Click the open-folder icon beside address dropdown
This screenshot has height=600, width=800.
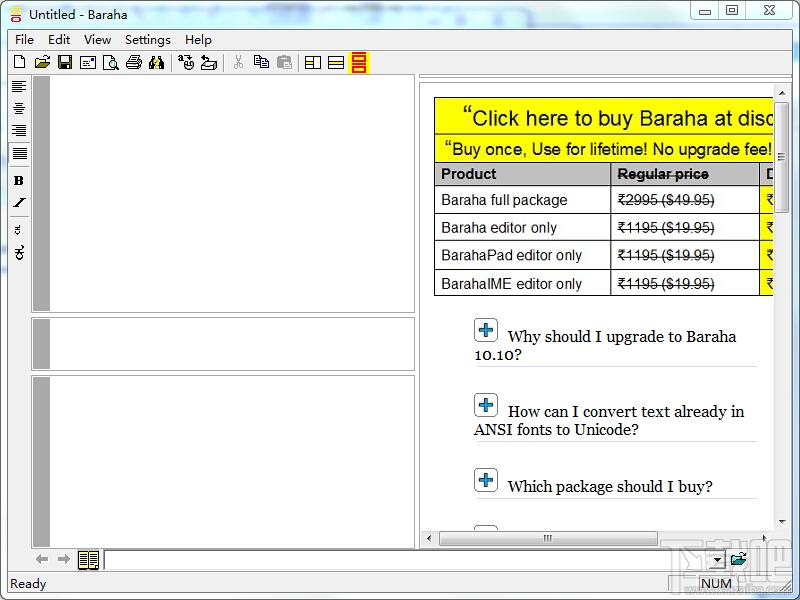pyautogui.click(x=738, y=559)
